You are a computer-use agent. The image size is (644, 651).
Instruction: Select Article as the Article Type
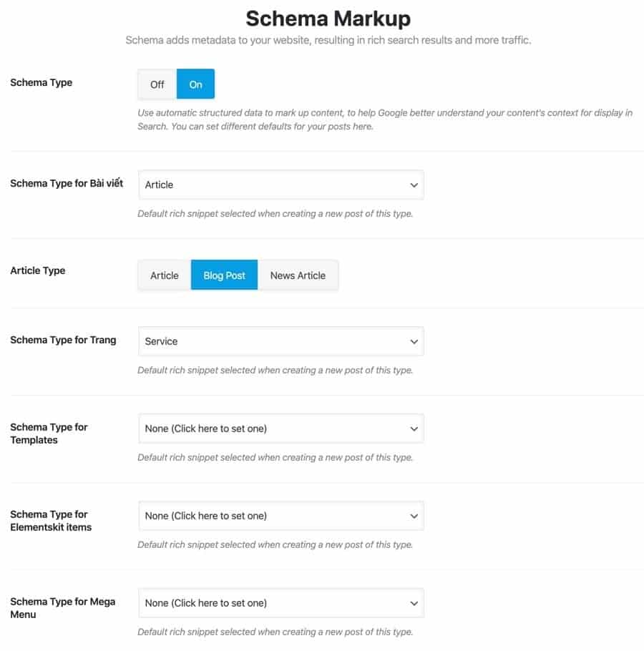[165, 275]
